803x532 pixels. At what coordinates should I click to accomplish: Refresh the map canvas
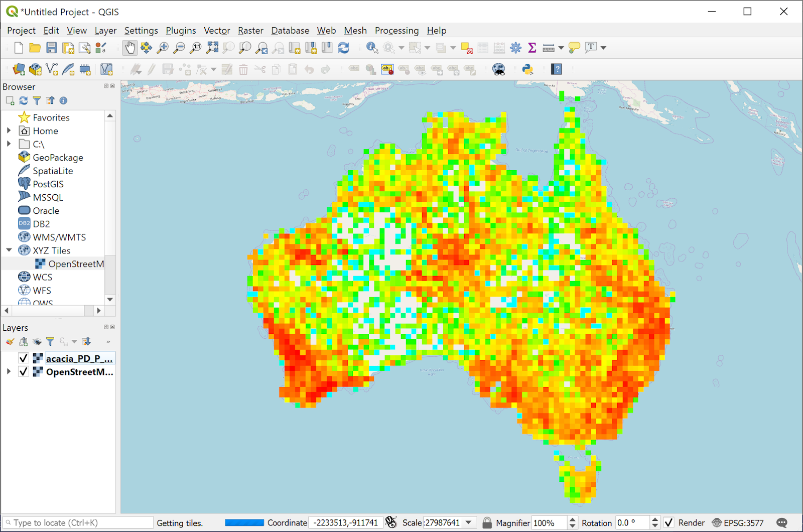pos(344,48)
